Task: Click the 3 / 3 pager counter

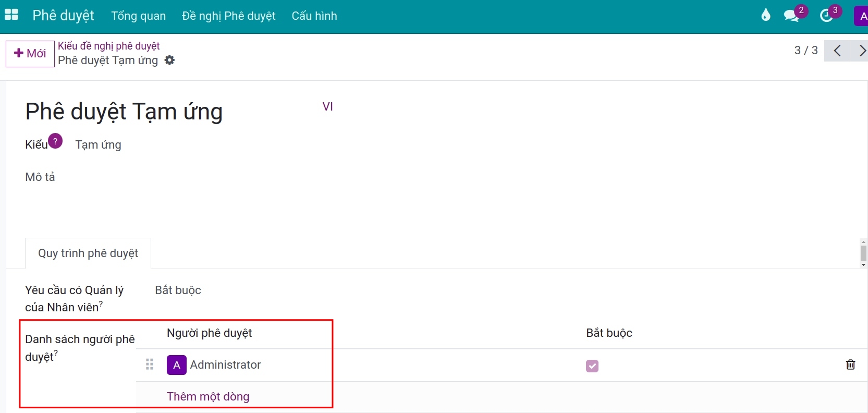Action: tap(806, 51)
